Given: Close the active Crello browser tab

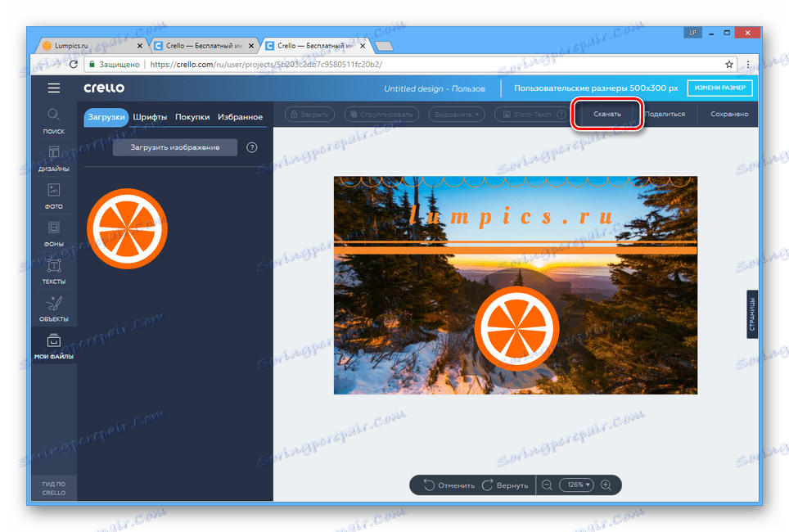Looking at the screenshot, I should point(363,46).
